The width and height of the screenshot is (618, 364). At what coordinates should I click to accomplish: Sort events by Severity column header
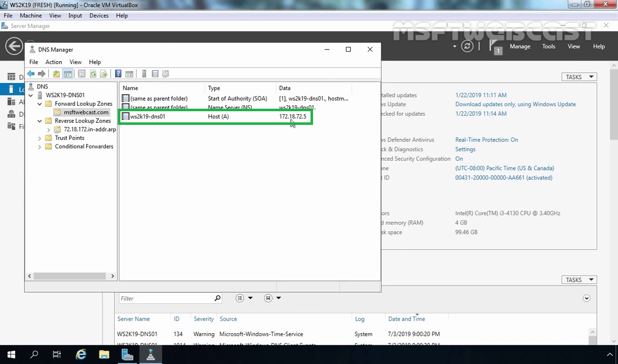click(204, 319)
